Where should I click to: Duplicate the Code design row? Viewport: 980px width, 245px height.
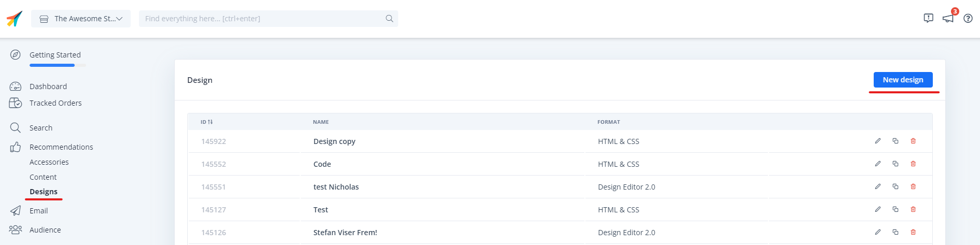tap(895, 164)
